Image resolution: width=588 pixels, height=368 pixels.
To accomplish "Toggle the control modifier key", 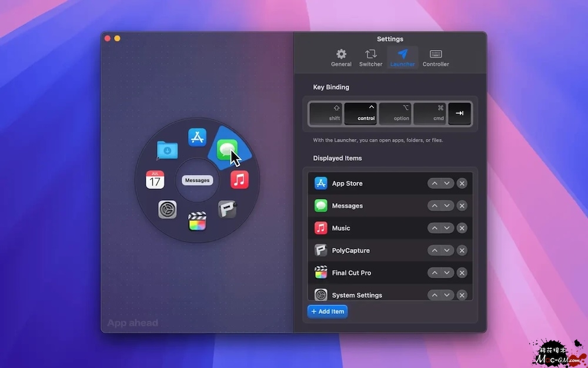I will click(x=360, y=113).
